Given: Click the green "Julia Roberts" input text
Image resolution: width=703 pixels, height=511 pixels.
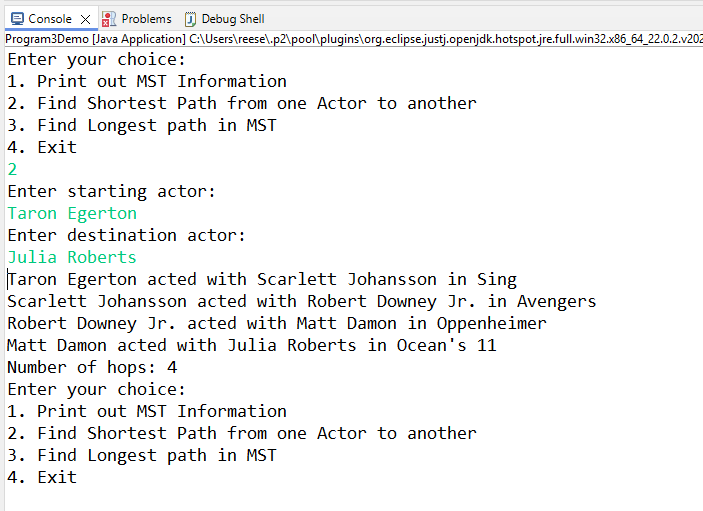Looking at the screenshot, I should [72, 258].
